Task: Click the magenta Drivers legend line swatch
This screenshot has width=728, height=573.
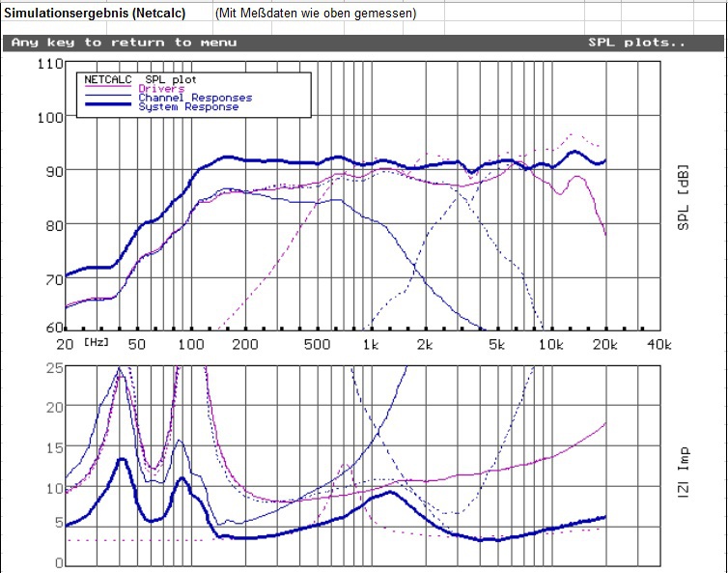Action: (110, 89)
